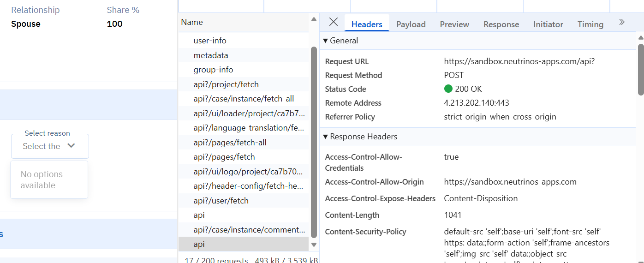Viewport: 644px width, 263px height.
Task: Click the 200 OK status code
Action: [x=463, y=89]
